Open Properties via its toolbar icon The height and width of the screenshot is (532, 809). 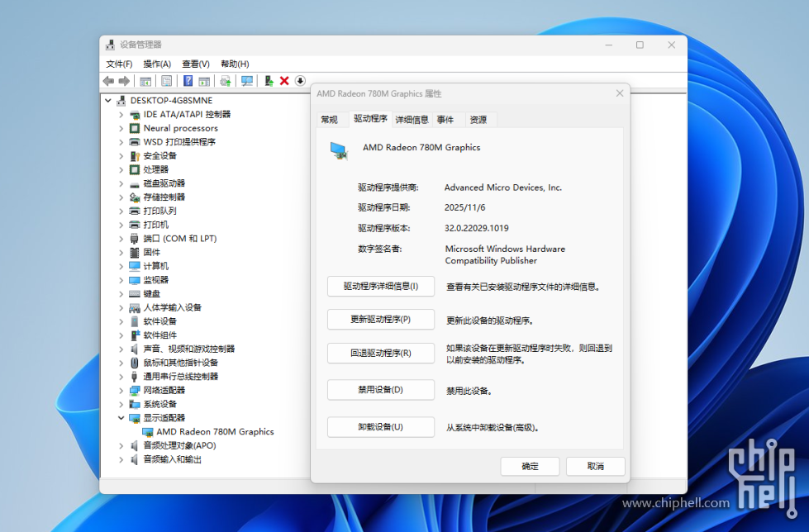[166, 80]
